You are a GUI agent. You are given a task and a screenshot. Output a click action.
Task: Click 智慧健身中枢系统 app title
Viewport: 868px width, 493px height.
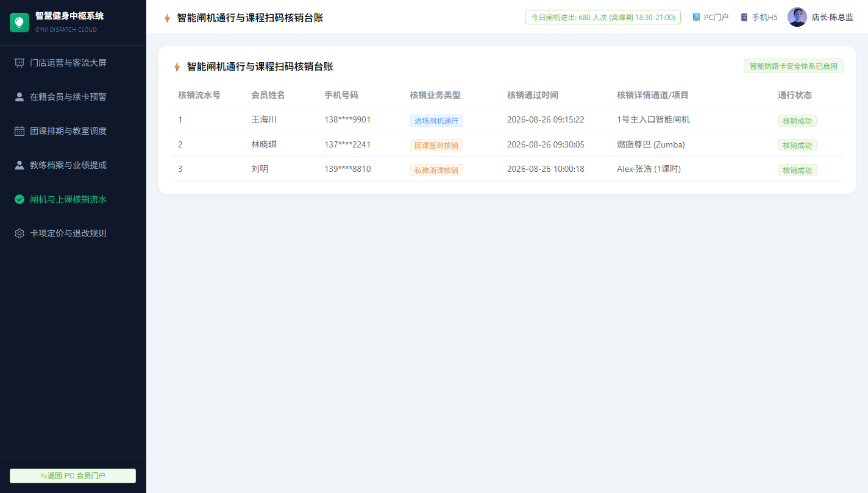click(69, 16)
